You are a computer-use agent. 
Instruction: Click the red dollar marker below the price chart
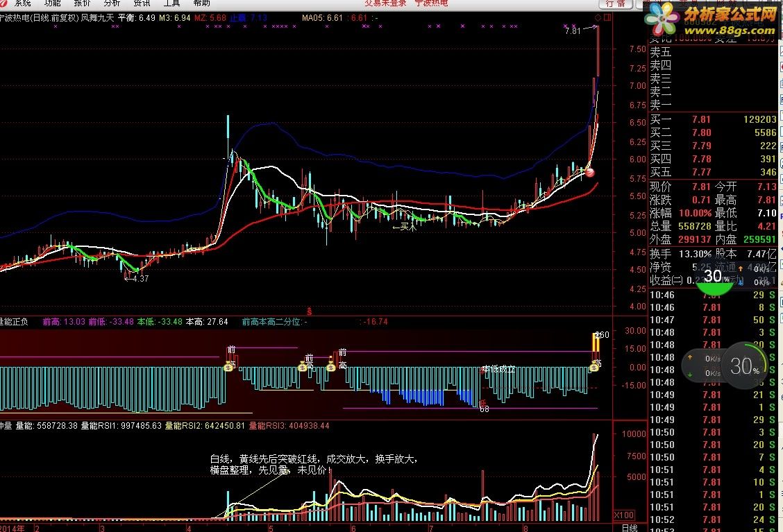coord(309,311)
